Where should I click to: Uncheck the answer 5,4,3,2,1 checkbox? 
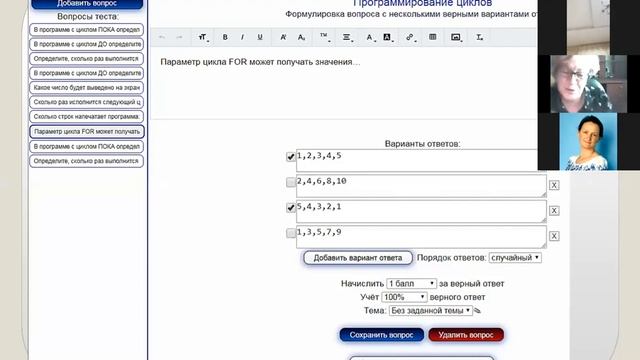(291, 208)
